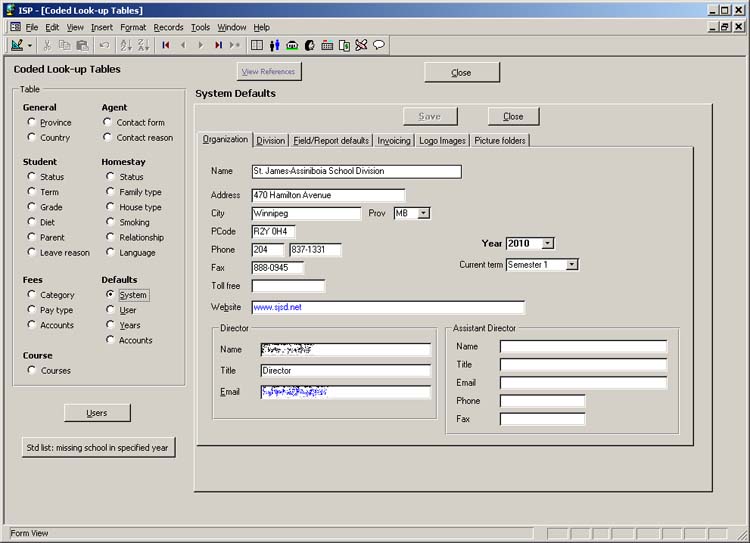Expand the Year dropdown showing 2010
The width and height of the screenshot is (750, 543).
[x=547, y=243]
